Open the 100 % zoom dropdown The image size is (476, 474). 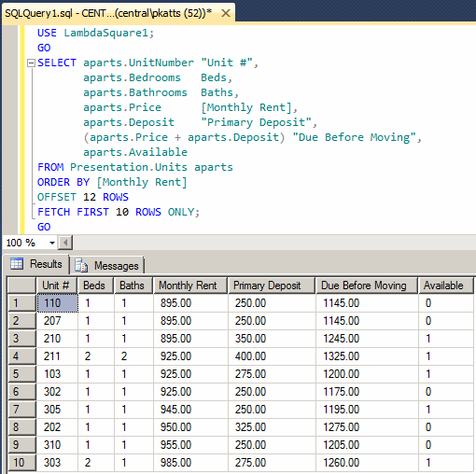(x=52, y=243)
